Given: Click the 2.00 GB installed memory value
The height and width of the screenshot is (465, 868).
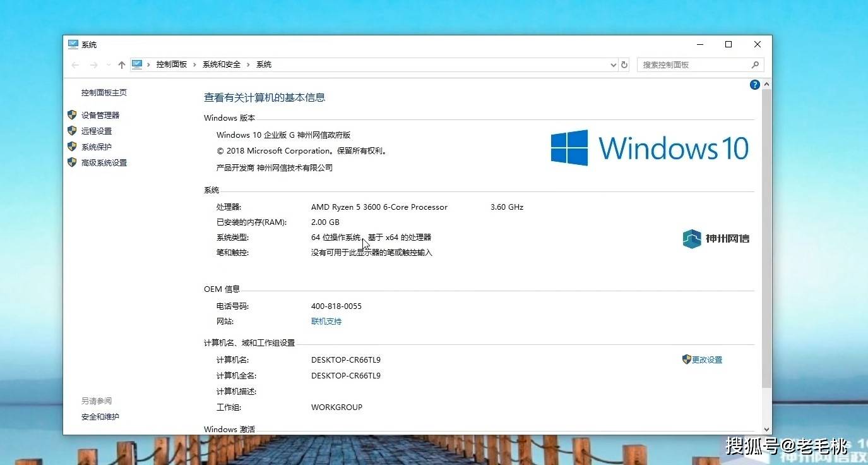Looking at the screenshot, I should tap(325, 222).
